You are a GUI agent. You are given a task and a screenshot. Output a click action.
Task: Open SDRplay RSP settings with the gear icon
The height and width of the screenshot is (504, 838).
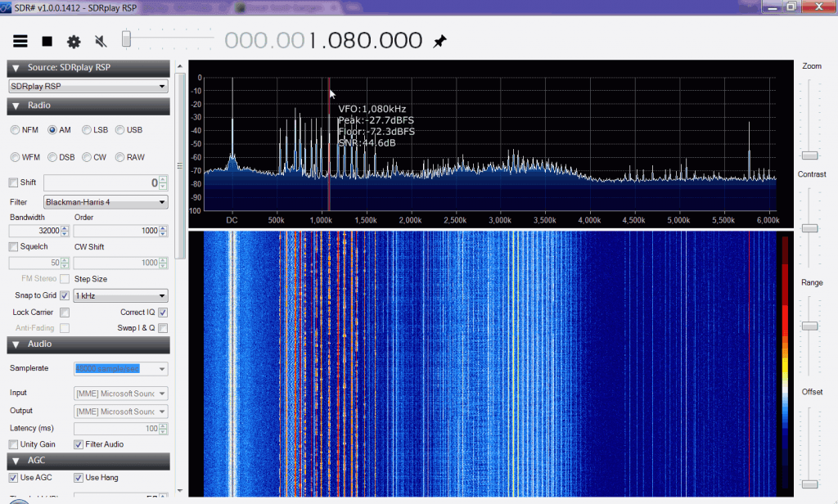pyautogui.click(x=72, y=40)
